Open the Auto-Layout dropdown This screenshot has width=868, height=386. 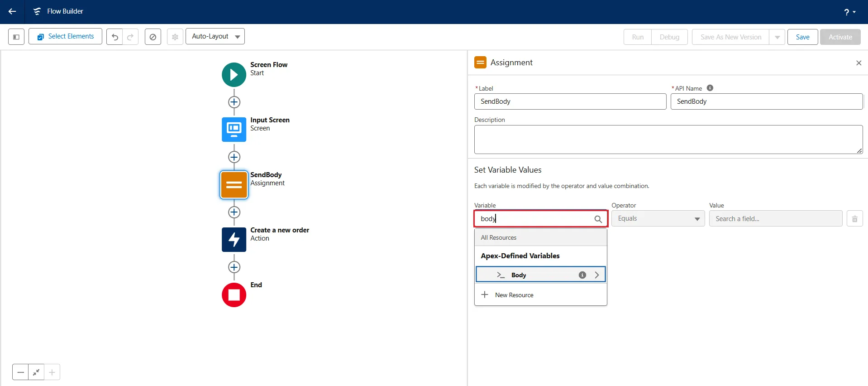point(215,36)
